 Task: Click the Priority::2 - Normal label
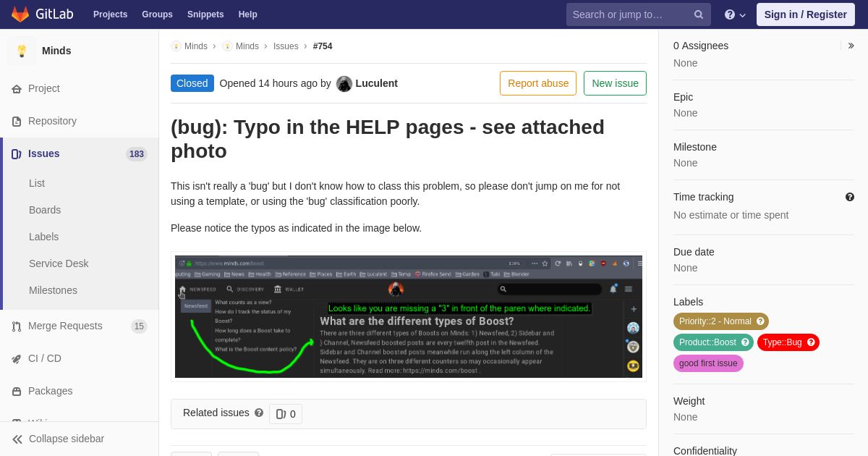pyautogui.click(x=715, y=321)
